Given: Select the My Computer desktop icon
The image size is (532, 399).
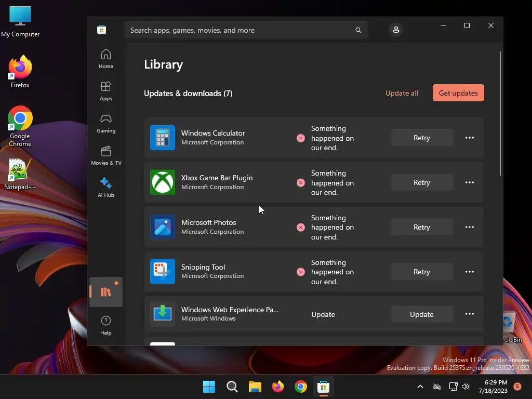Looking at the screenshot, I should (x=20, y=21).
